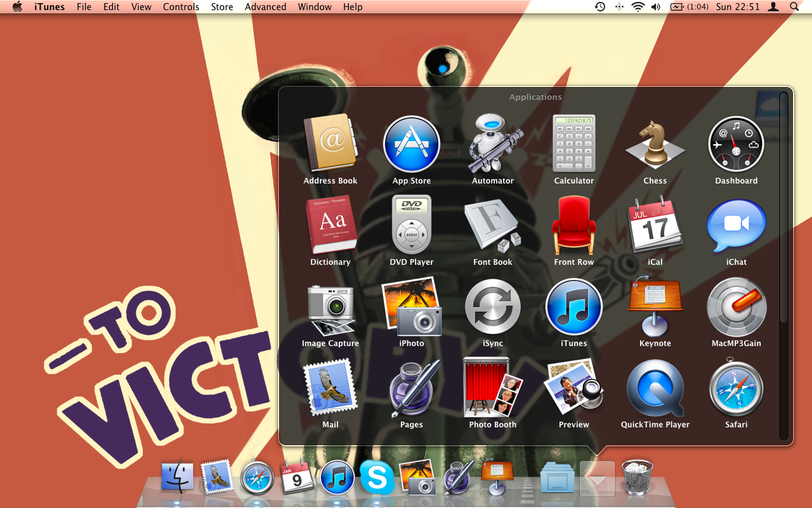Image resolution: width=812 pixels, height=508 pixels.
Task: Open the Advanced menu
Action: coord(265,7)
